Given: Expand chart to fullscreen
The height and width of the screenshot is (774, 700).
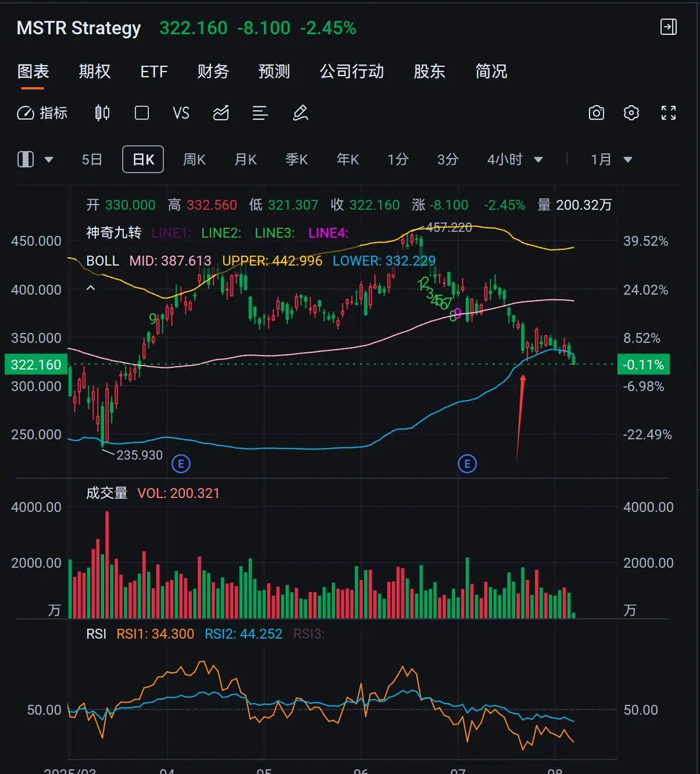Looking at the screenshot, I should [x=669, y=114].
